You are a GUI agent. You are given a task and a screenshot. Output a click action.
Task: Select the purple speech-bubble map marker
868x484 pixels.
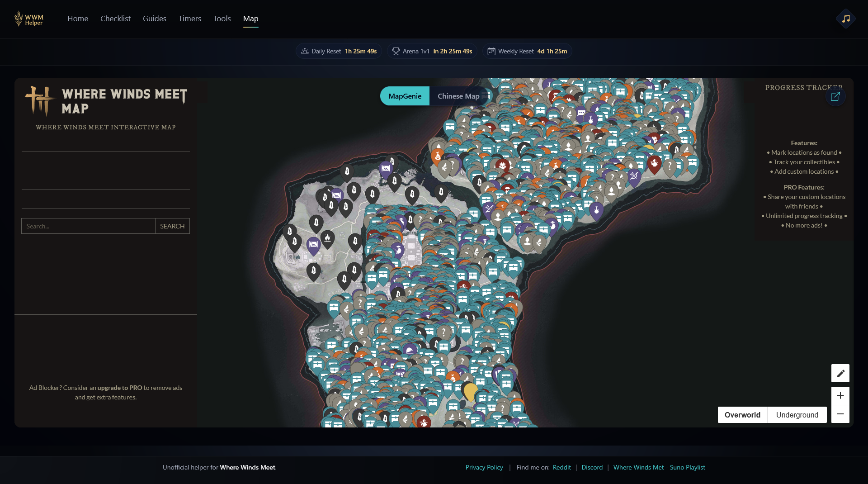tap(581, 113)
